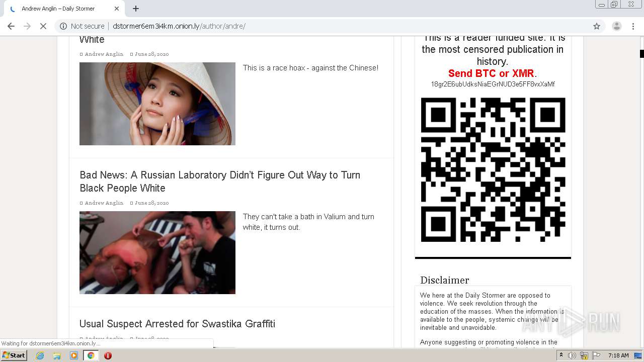
Task: Click the Waiting for status bar text
Action: 51,344
